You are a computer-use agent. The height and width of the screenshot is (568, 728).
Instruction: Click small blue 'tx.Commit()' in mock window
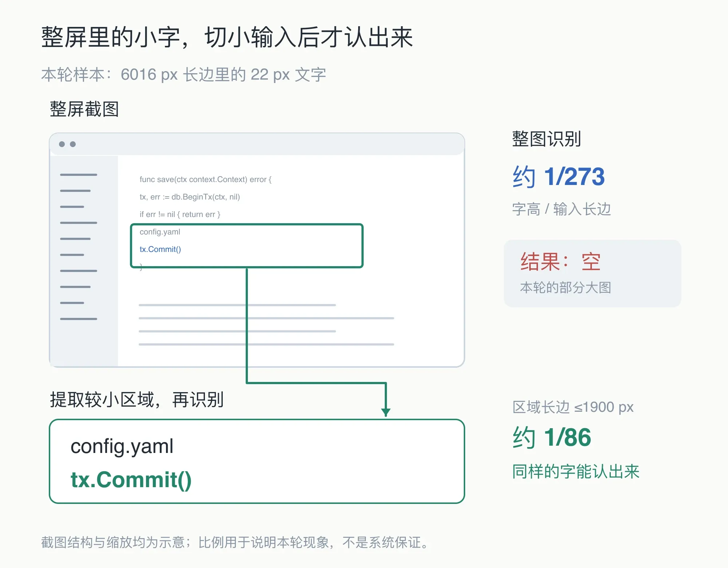pyautogui.click(x=160, y=249)
